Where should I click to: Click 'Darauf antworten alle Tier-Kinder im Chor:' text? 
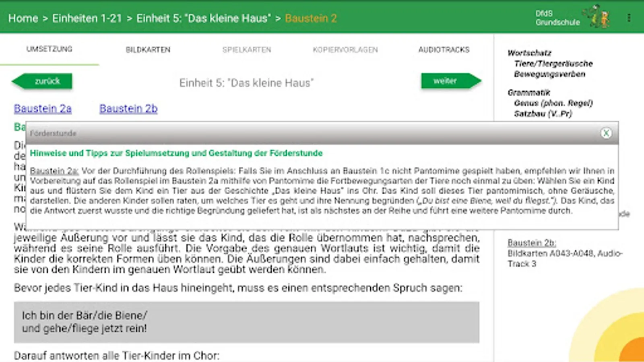click(117, 356)
